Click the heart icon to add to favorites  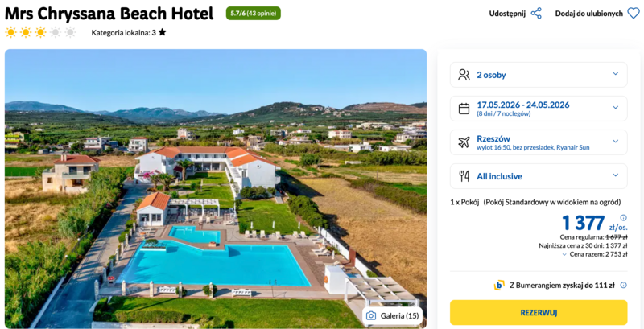[x=634, y=14]
